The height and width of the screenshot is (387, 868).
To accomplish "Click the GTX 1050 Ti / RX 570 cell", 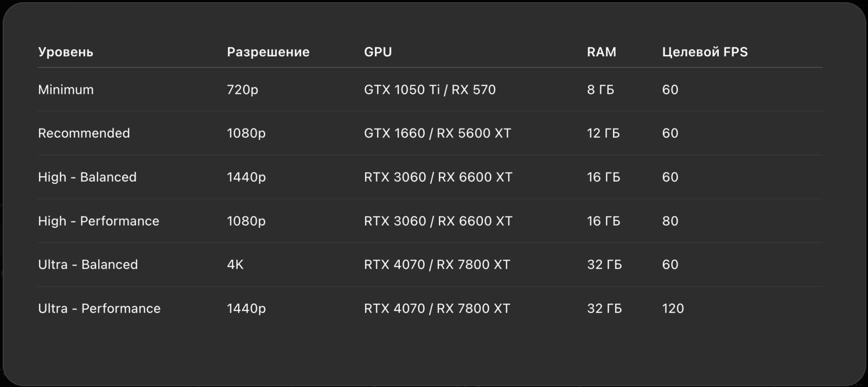I will pos(430,89).
